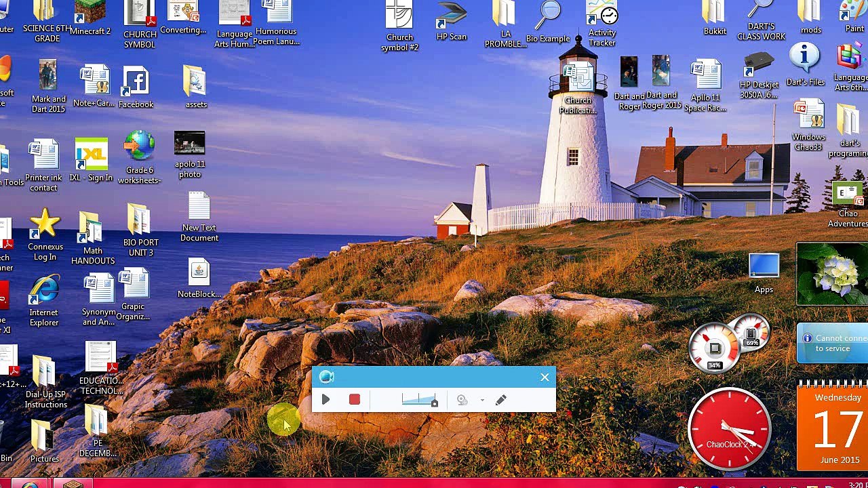Open Connexus Log In star icon

click(45, 235)
